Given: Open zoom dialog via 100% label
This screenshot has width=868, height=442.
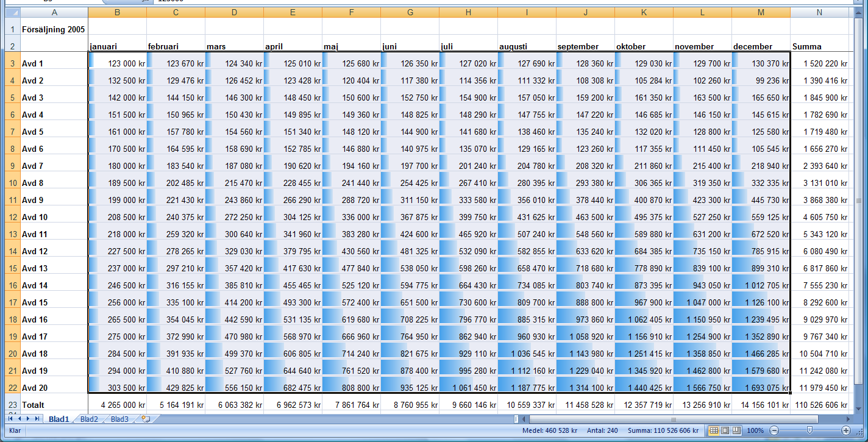Looking at the screenshot, I should 755,430.
